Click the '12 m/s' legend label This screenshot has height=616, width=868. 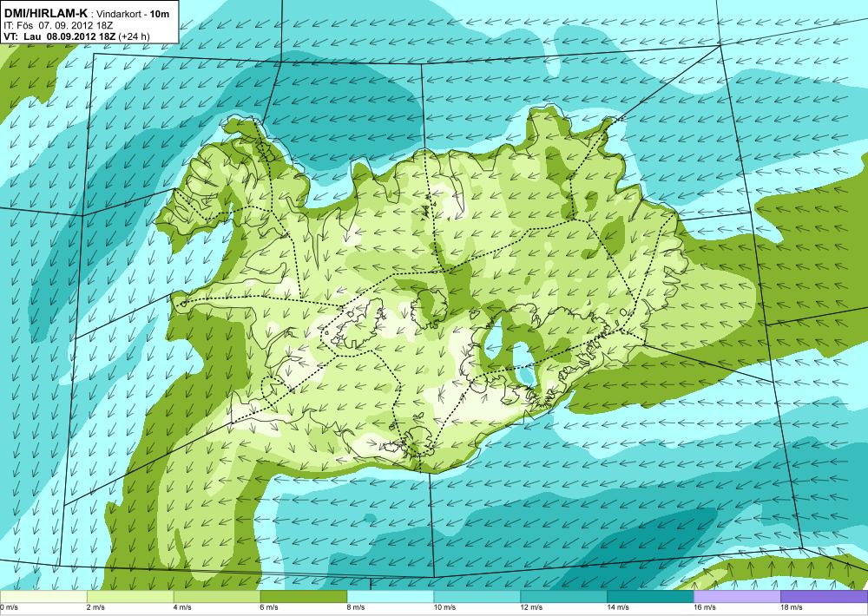click(x=532, y=607)
